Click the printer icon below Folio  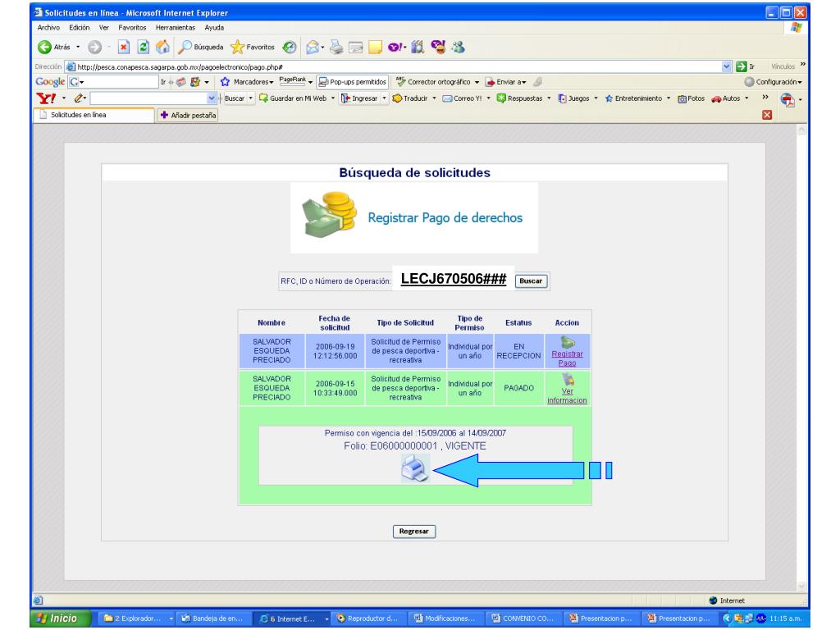[x=415, y=468]
